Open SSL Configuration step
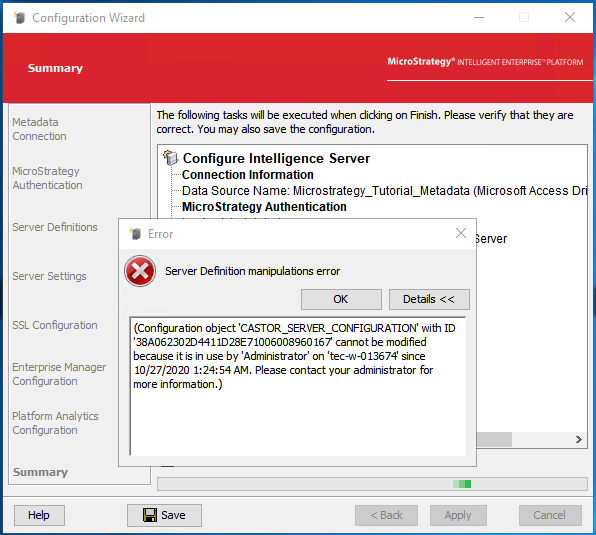596x535 pixels. 55,325
